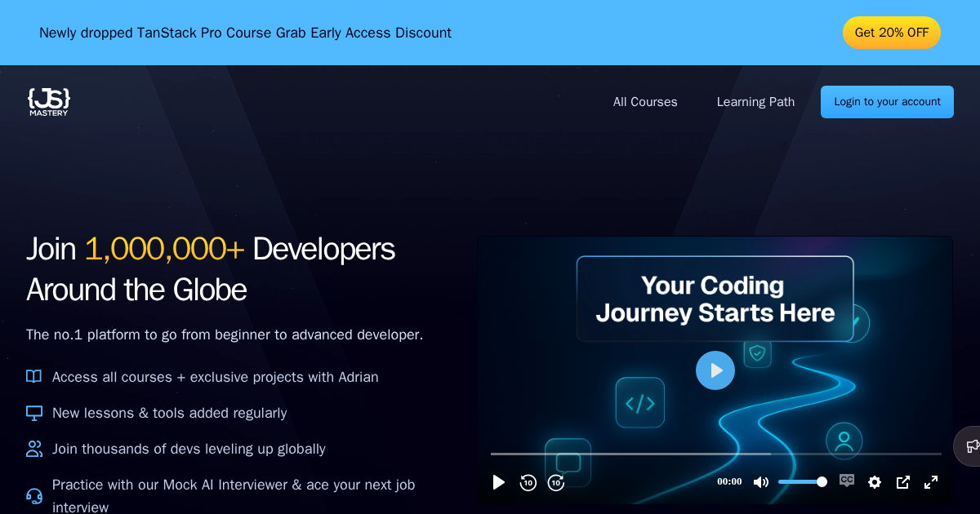Open the video settings gear
The height and width of the screenshot is (514, 980).
coord(875,482)
